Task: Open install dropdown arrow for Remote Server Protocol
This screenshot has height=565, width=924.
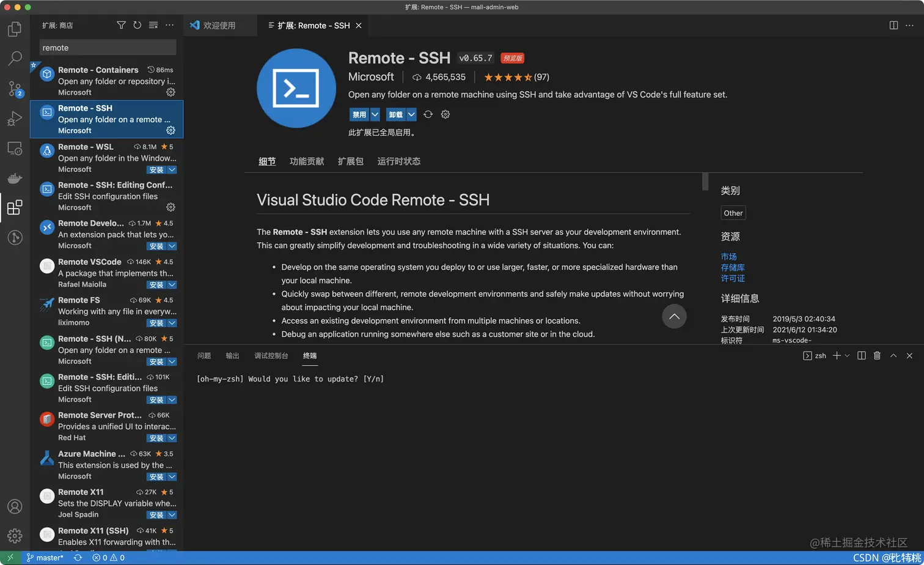Action: pyautogui.click(x=172, y=438)
